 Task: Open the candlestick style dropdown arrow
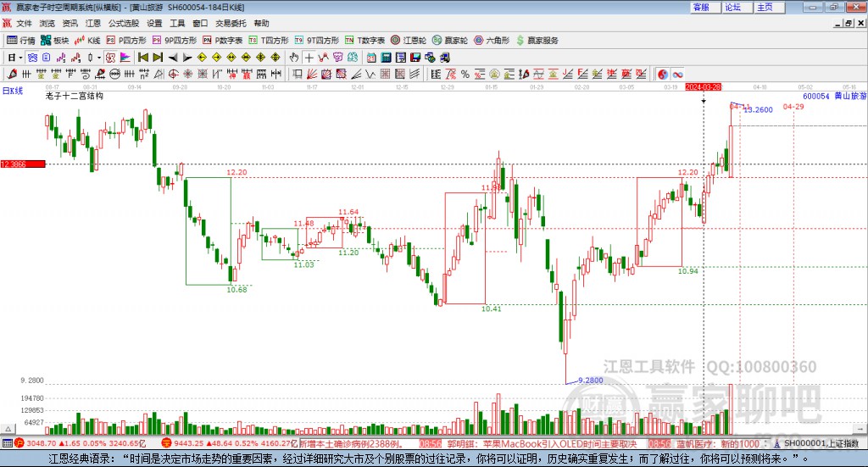[98, 58]
